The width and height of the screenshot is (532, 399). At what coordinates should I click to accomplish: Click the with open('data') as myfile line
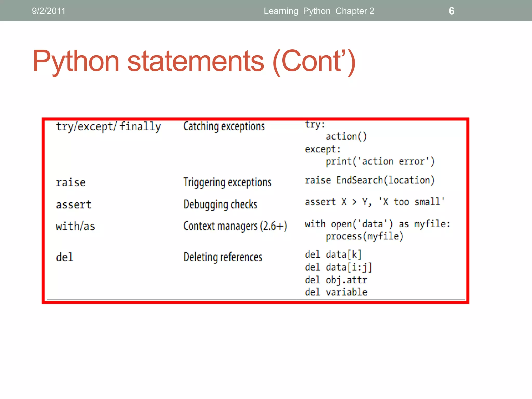(377, 224)
